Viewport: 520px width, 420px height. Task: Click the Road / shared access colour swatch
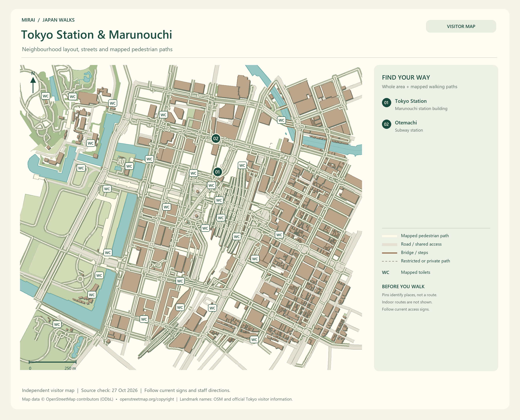coord(389,244)
